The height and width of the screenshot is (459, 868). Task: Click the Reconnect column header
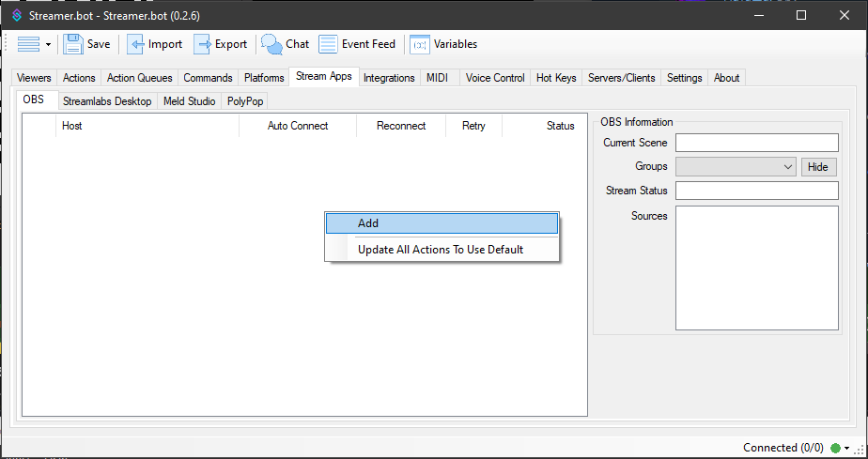click(x=401, y=126)
